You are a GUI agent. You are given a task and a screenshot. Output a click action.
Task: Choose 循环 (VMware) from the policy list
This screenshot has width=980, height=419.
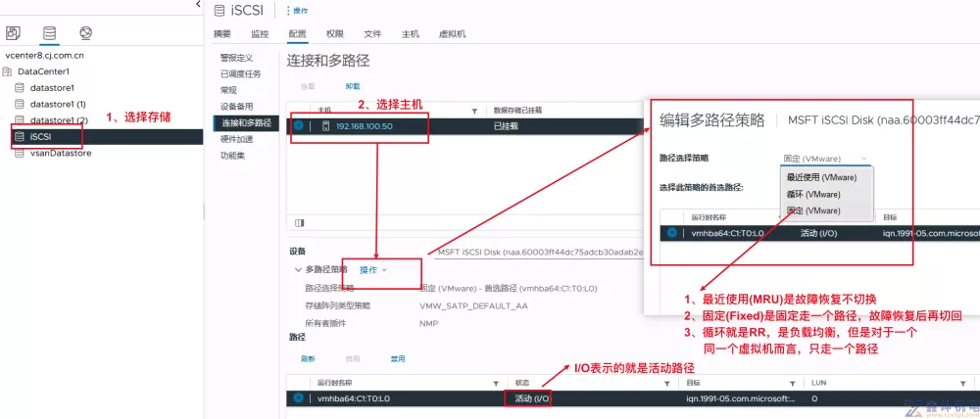coord(813,194)
